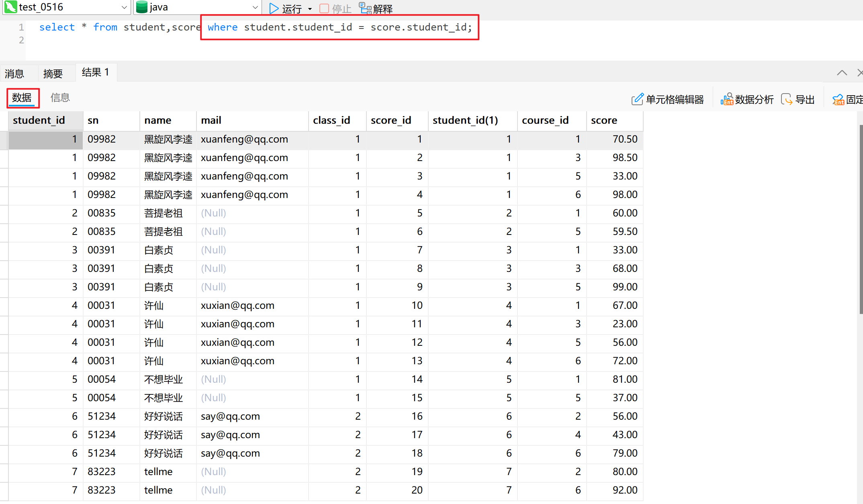The height and width of the screenshot is (504, 863).
Task: Expand the java database dropdown
Action: pos(255,7)
